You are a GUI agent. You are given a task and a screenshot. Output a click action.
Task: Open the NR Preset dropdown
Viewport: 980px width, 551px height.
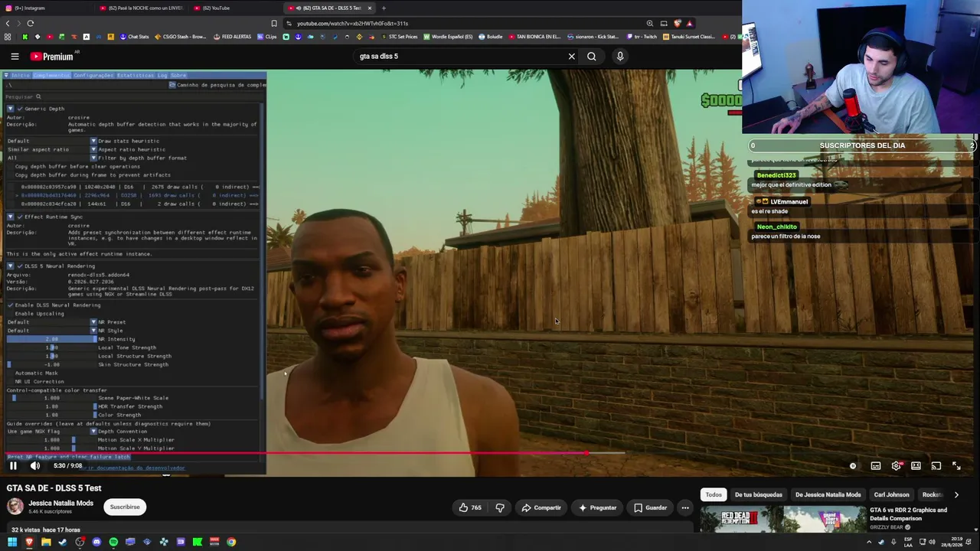pyautogui.click(x=51, y=322)
